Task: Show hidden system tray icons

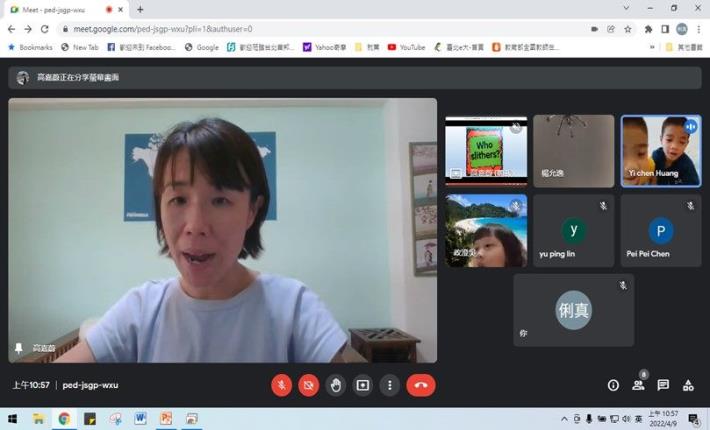Action: point(564,419)
